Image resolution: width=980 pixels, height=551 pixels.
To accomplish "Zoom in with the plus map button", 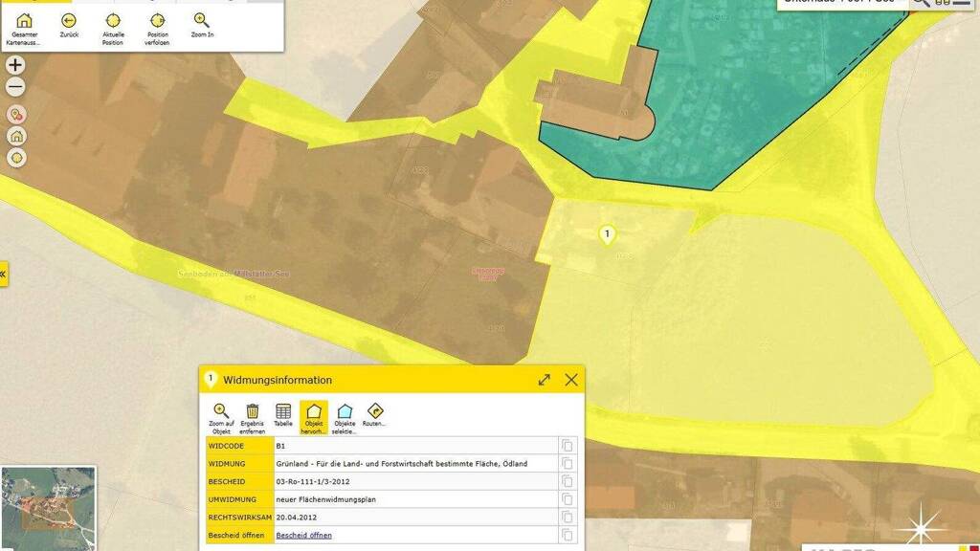I will coord(15,66).
